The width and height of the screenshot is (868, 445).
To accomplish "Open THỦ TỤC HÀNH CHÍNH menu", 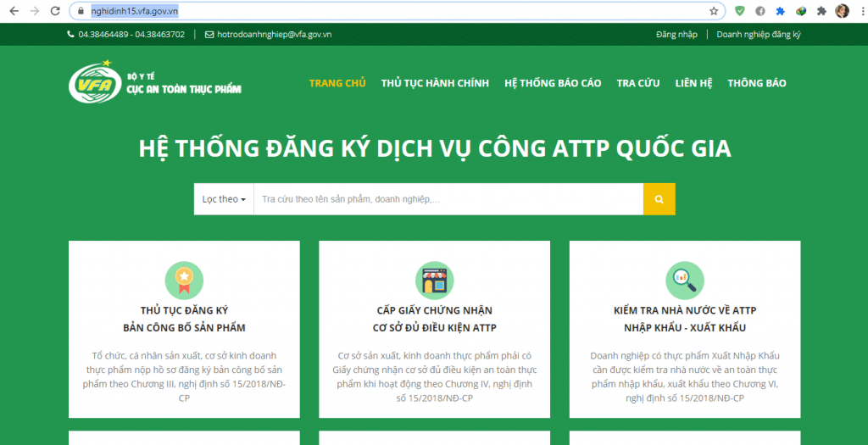I will pyautogui.click(x=435, y=83).
